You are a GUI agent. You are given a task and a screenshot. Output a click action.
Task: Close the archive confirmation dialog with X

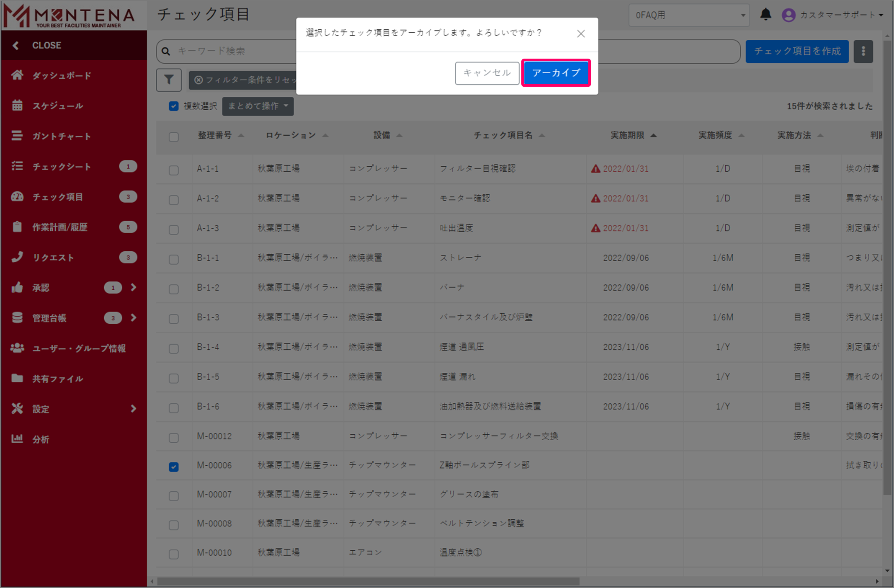point(580,34)
